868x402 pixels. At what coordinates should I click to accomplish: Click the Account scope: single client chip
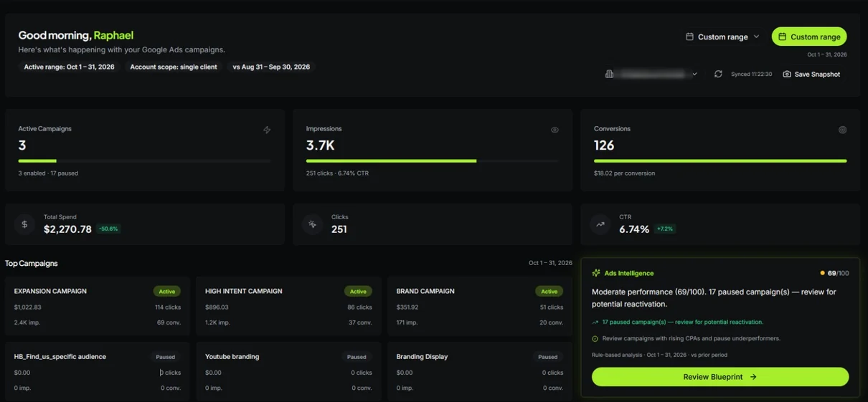coord(174,67)
